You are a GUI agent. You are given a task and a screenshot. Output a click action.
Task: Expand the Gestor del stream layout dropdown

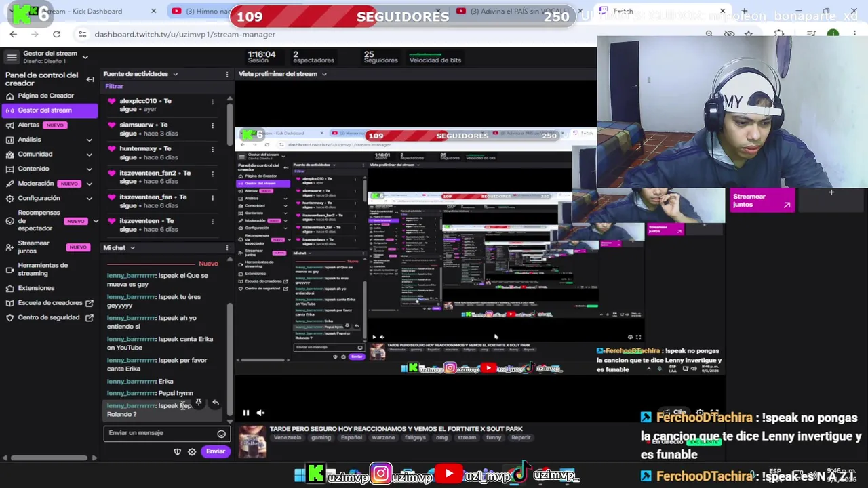(85, 57)
